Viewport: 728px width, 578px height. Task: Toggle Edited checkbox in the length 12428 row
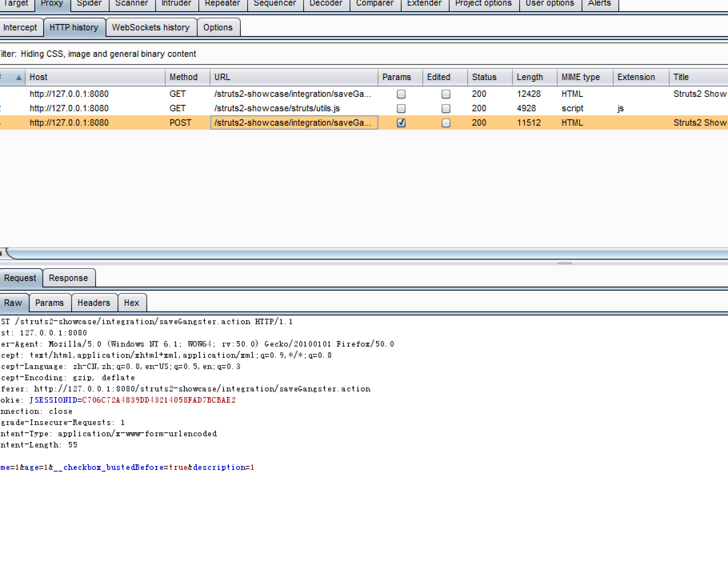click(x=446, y=94)
